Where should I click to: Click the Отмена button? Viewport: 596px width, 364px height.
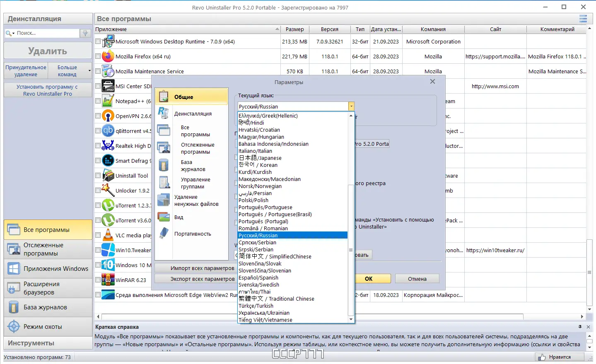(x=417, y=279)
